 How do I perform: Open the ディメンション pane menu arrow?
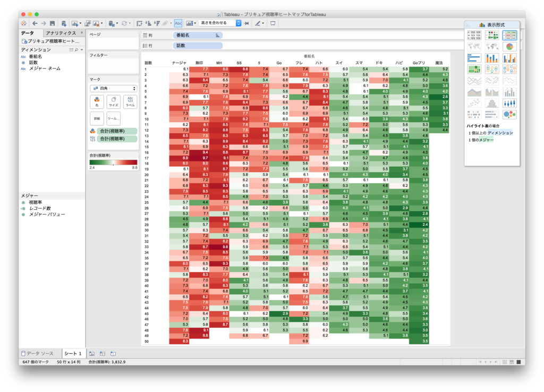point(82,49)
